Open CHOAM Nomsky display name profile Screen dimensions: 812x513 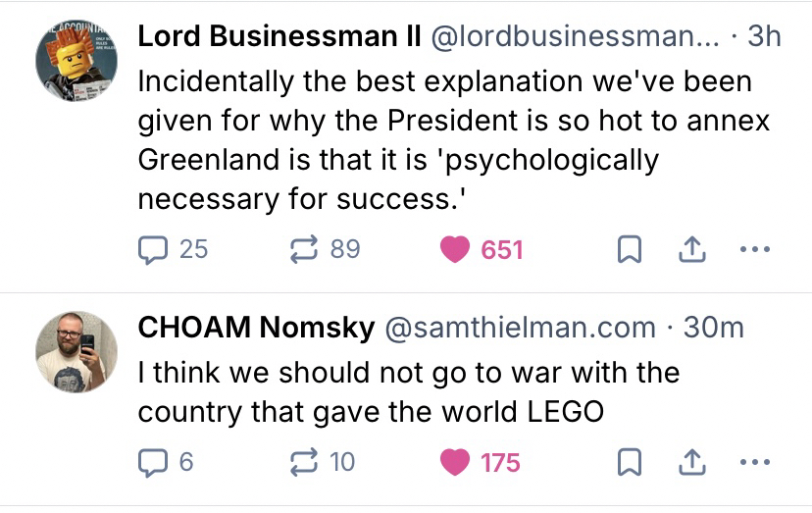click(256, 329)
